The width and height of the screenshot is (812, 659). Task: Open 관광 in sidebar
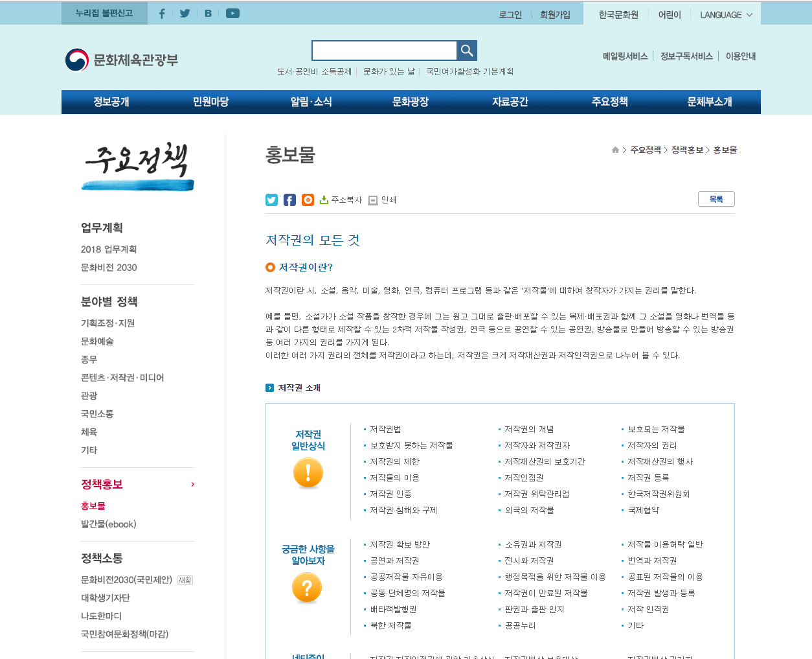tap(89, 396)
